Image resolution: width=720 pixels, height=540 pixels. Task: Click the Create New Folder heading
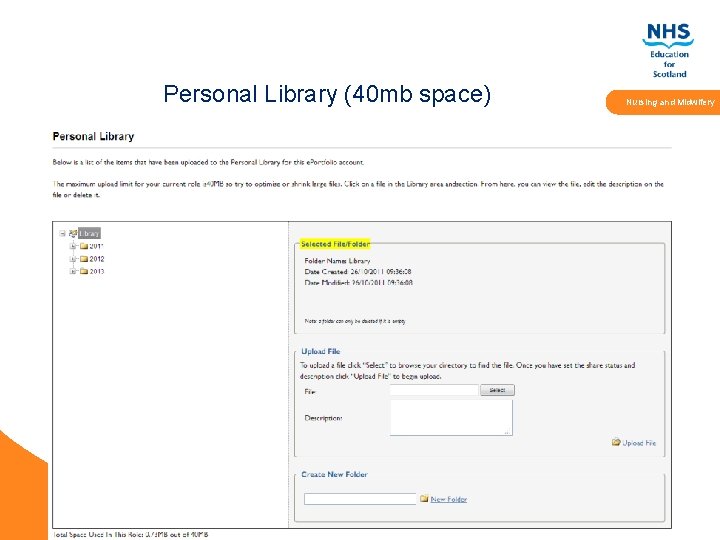334,474
